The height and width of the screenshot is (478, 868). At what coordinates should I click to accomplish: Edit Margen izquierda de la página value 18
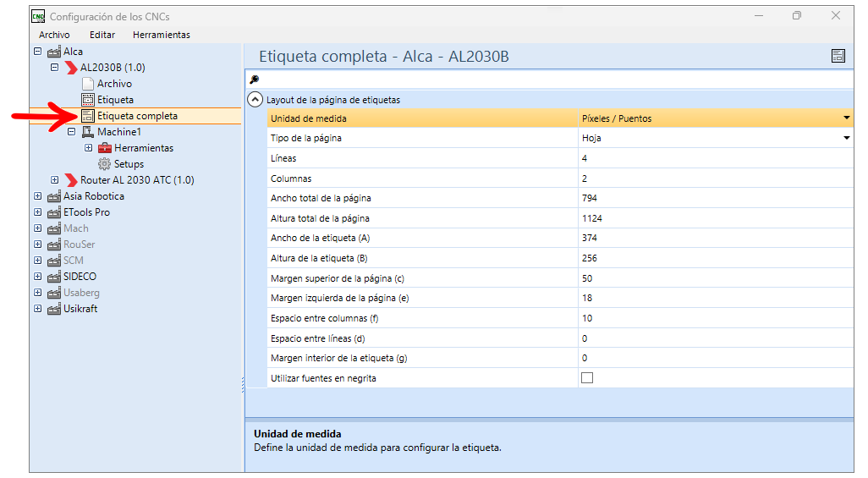715,298
